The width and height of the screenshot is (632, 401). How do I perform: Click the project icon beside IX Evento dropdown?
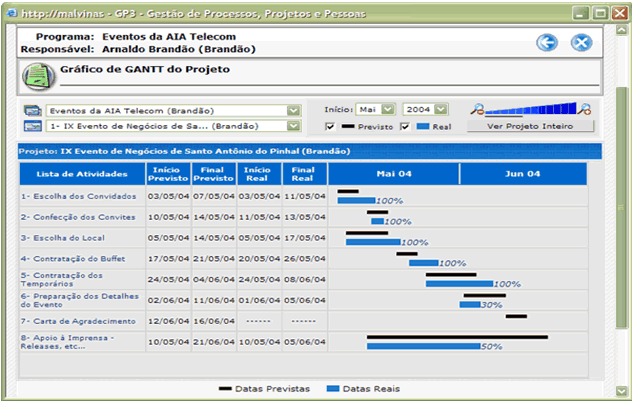[31, 126]
